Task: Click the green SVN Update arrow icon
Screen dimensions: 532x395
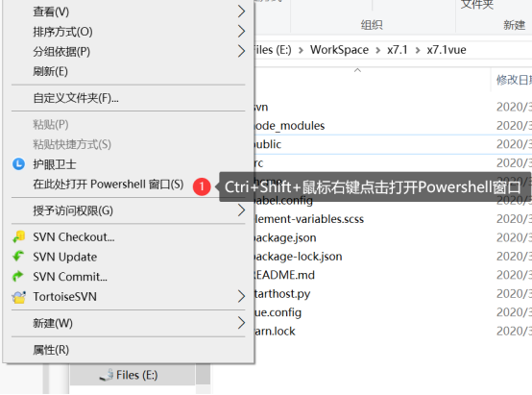Action: pos(18,256)
